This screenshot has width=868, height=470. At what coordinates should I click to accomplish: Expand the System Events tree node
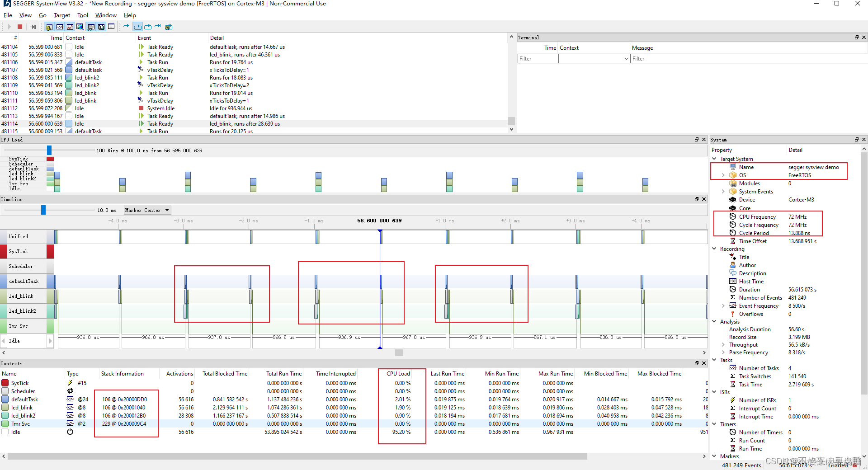coord(723,192)
